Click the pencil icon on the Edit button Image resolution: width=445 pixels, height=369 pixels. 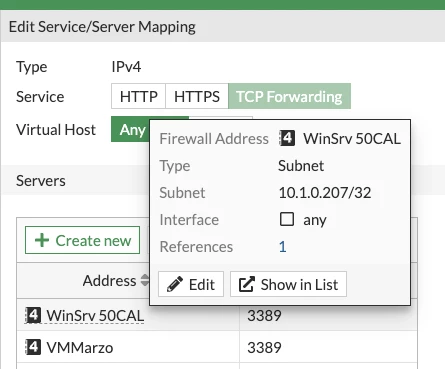click(175, 284)
